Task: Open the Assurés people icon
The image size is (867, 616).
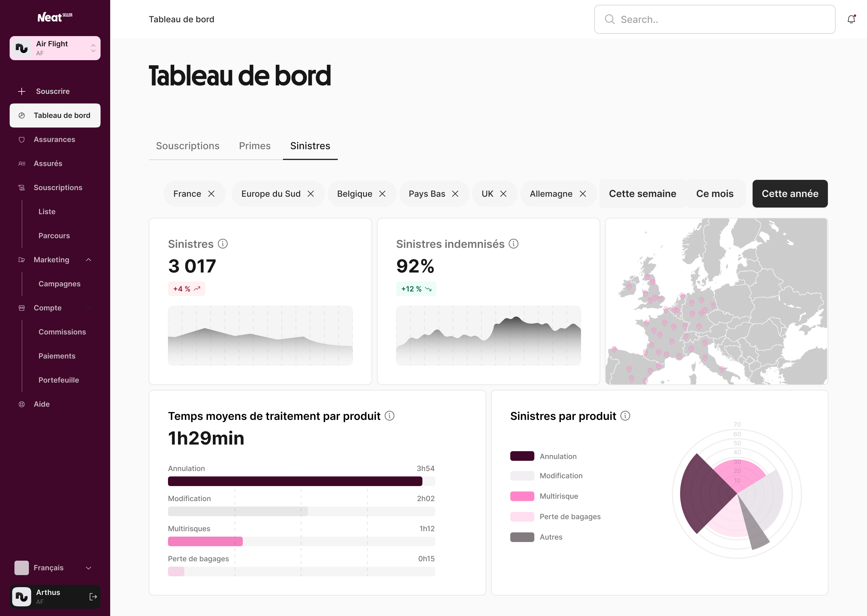Action: pyautogui.click(x=22, y=163)
